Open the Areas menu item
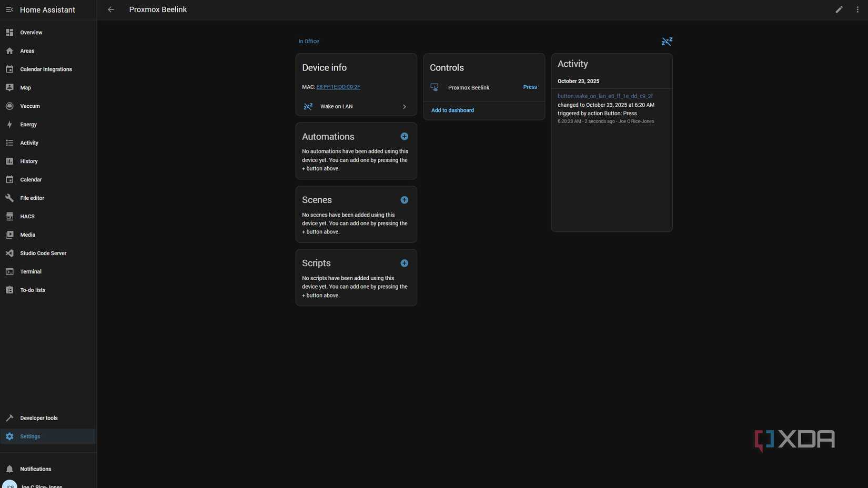The height and width of the screenshot is (488, 868). pos(48,51)
